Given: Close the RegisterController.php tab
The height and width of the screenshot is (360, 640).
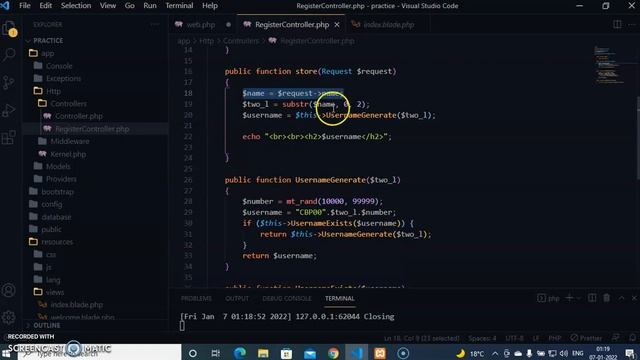Looking at the screenshot, I should [337, 25].
